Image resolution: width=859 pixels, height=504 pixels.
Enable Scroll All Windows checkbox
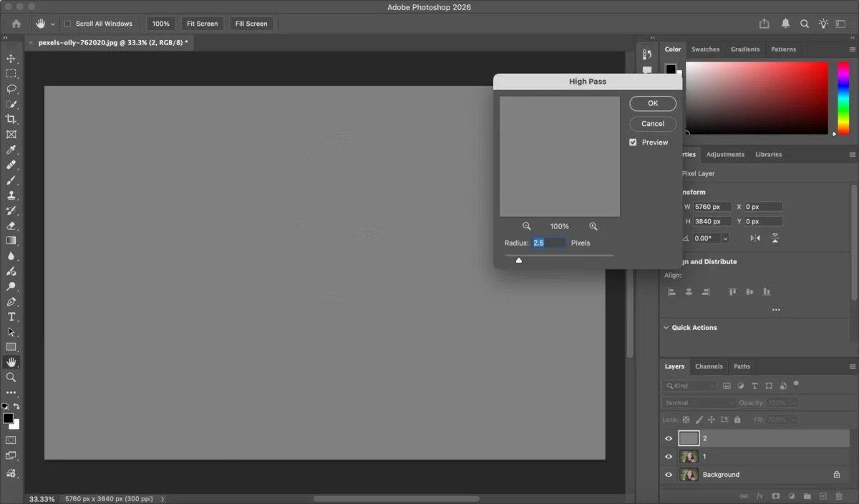click(x=68, y=24)
